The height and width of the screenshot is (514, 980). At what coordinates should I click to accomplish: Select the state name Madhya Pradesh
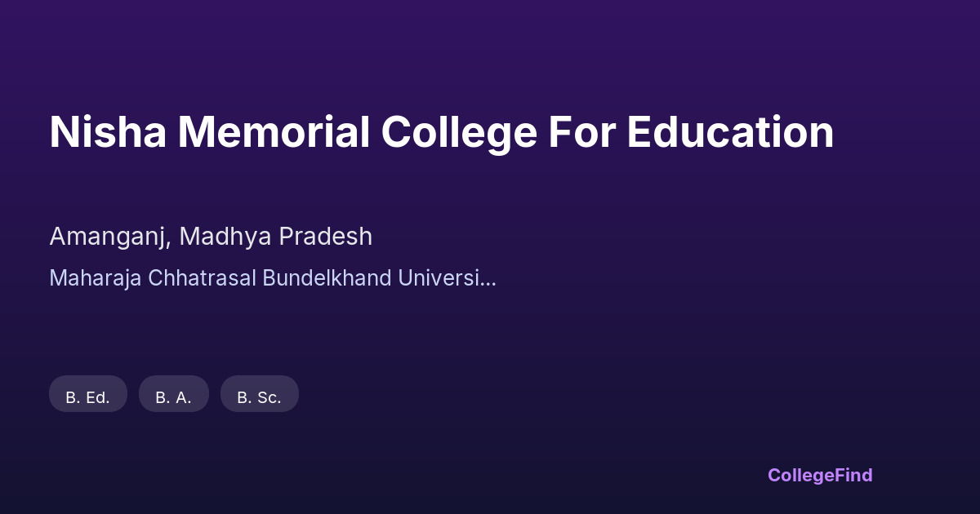pos(276,237)
